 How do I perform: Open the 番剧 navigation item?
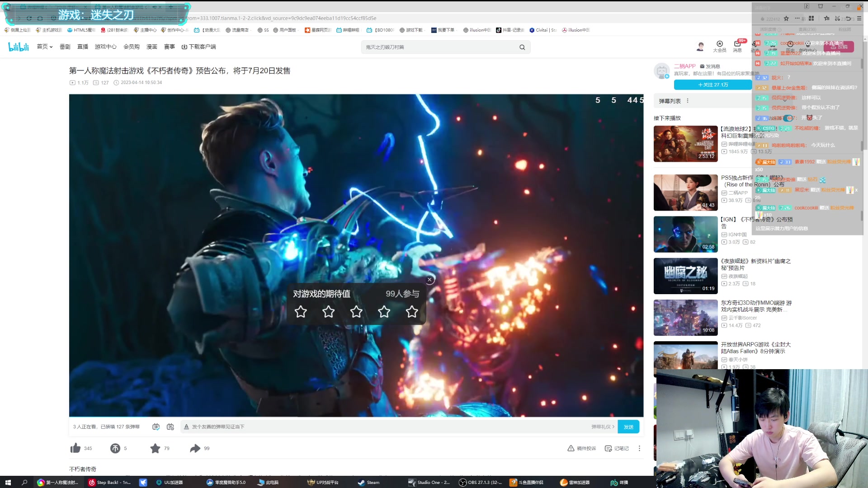(65, 47)
